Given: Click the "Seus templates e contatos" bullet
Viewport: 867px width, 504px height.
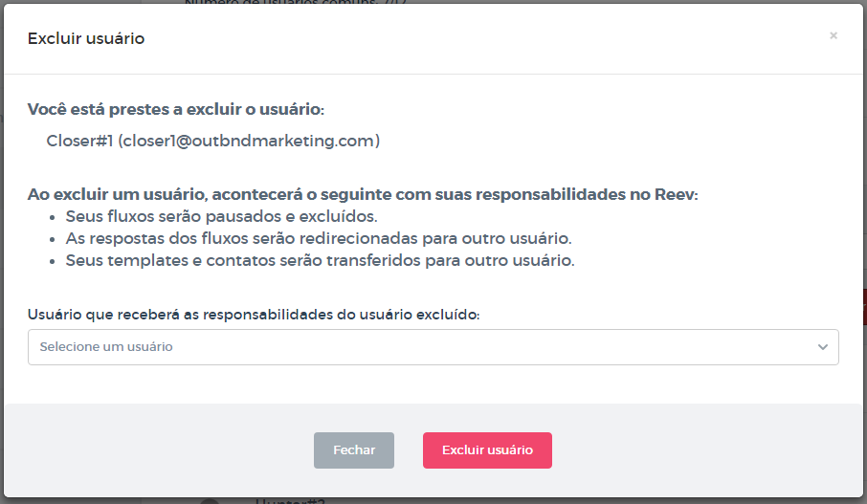Looking at the screenshot, I should point(320,260).
